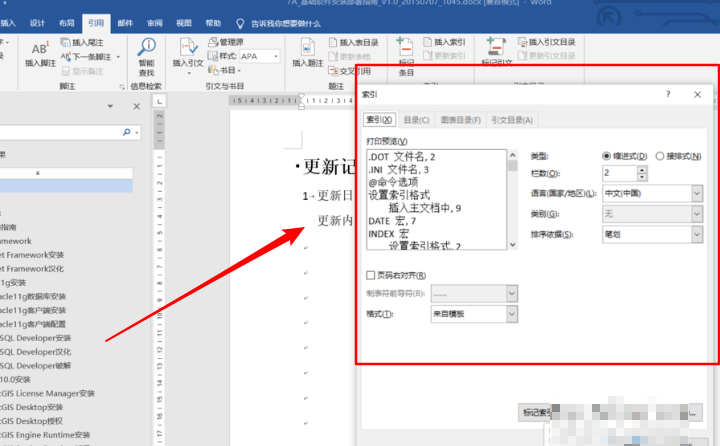Select the Index (索引) dialog tab

(379, 120)
